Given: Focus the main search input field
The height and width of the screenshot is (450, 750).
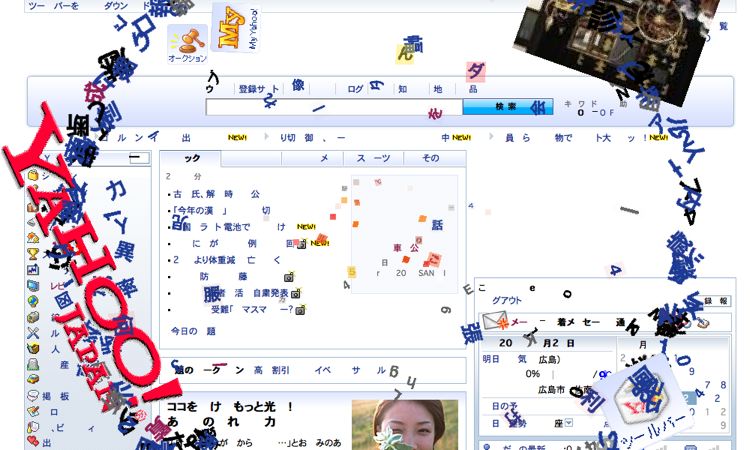Looking at the screenshot, I should 334,107.
